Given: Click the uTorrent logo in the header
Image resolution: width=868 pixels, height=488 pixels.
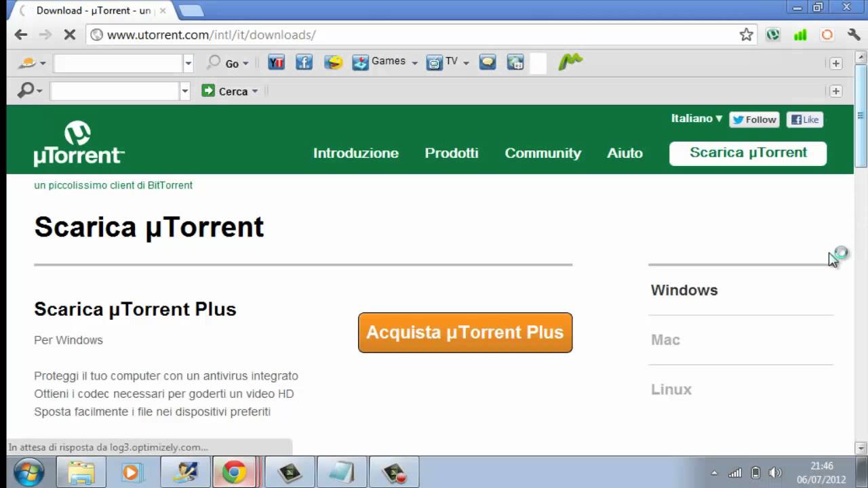Looking at the screenshot, I should point(79,143).
